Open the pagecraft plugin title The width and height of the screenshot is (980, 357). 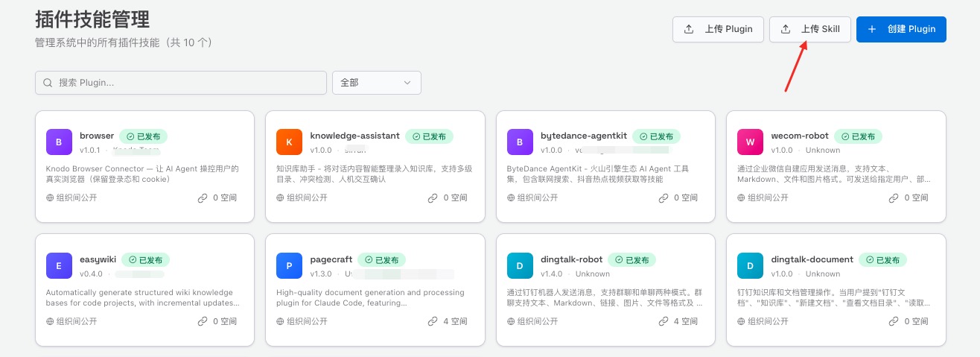pyautogui.click(x=331, y=259)
